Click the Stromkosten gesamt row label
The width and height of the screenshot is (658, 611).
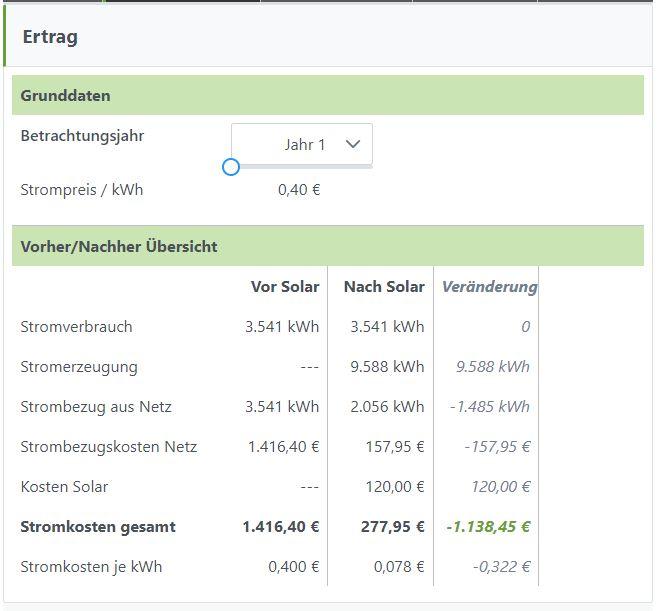pos(98,527)
